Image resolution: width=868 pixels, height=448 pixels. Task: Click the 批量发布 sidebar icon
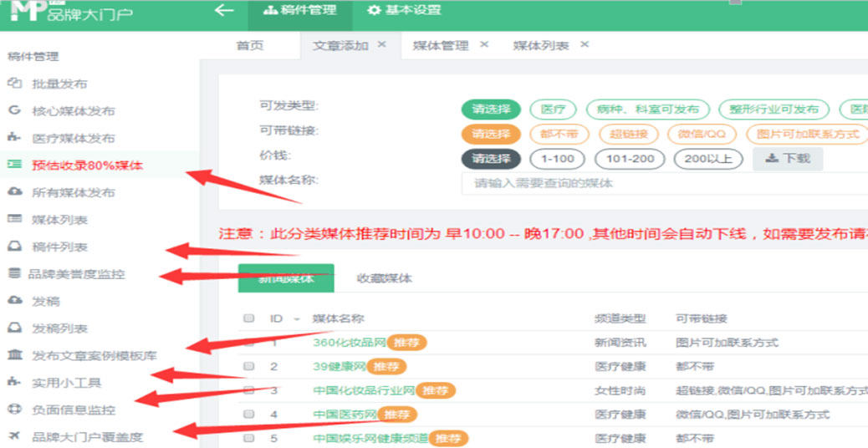(x=14, y=84)
